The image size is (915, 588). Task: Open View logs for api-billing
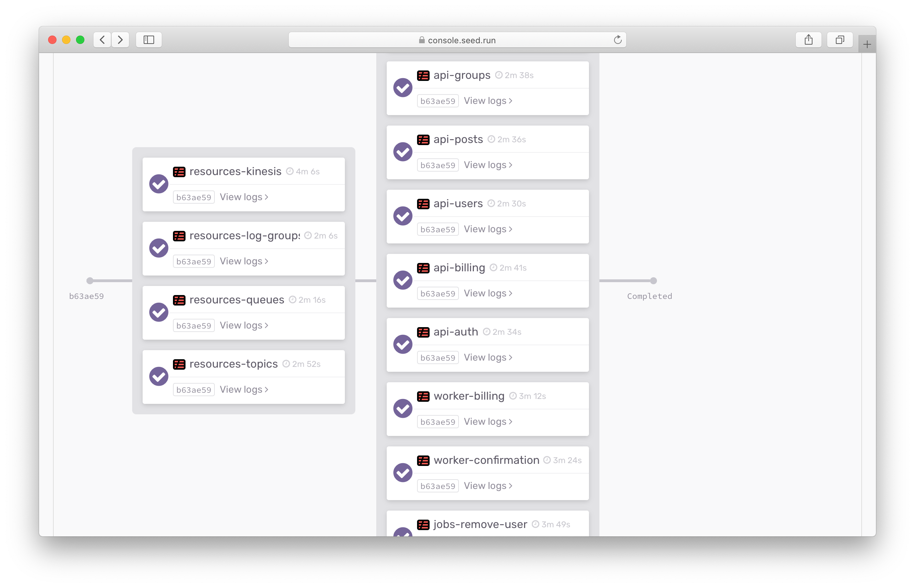pyautogui.click(x=488, y=293)
